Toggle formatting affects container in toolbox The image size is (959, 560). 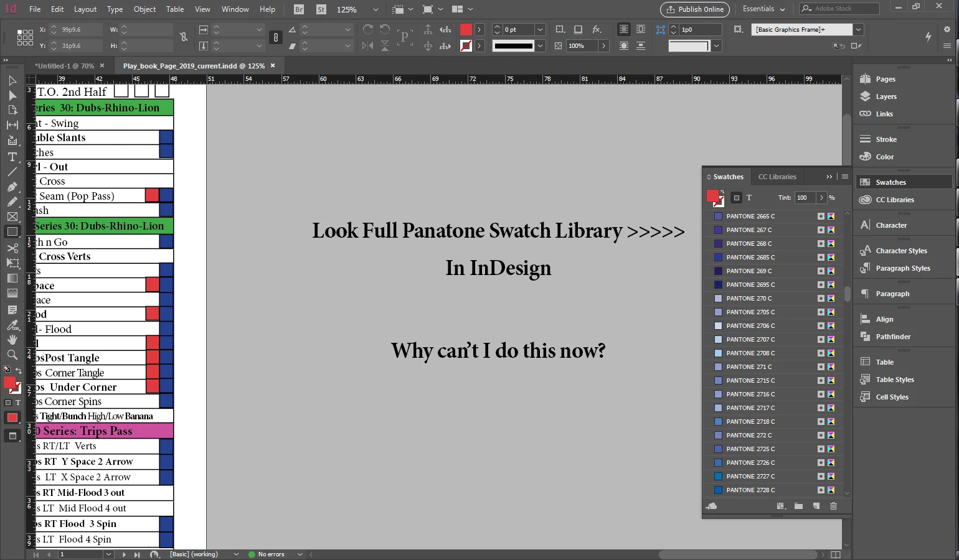point(9,403)
